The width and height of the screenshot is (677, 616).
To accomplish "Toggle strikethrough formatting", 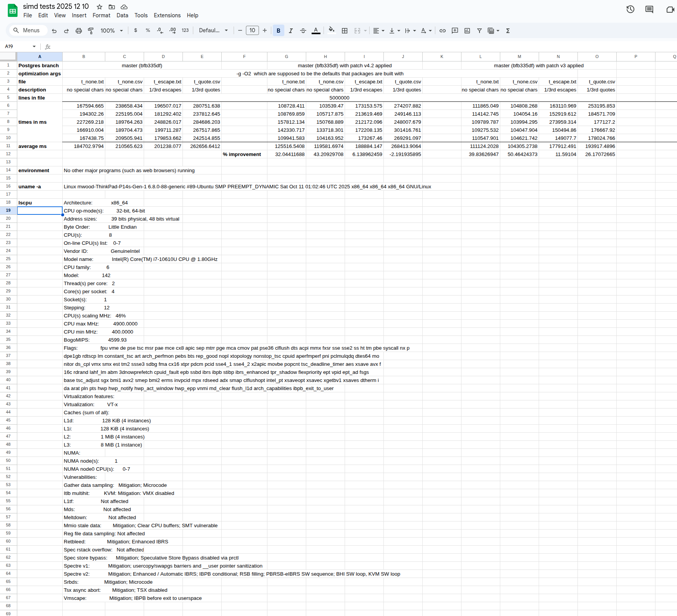I will click(x=303, y=30).
